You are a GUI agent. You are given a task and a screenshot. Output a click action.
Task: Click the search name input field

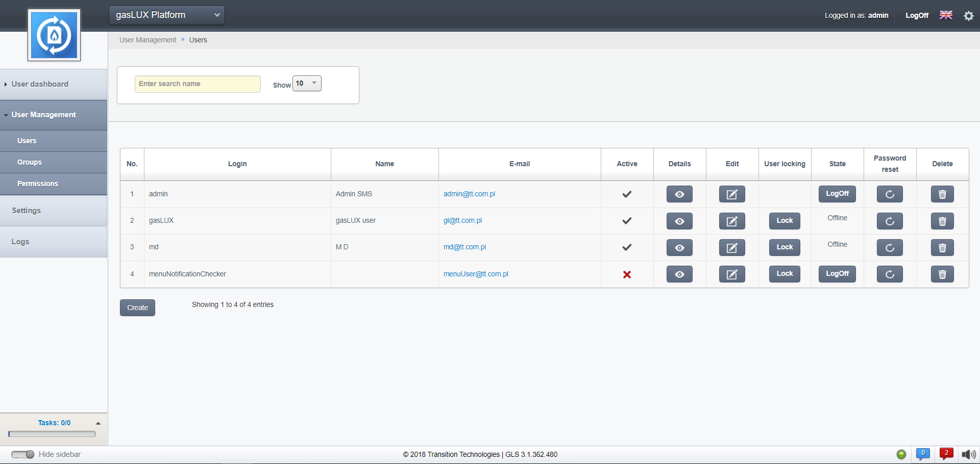click(198, 84)
